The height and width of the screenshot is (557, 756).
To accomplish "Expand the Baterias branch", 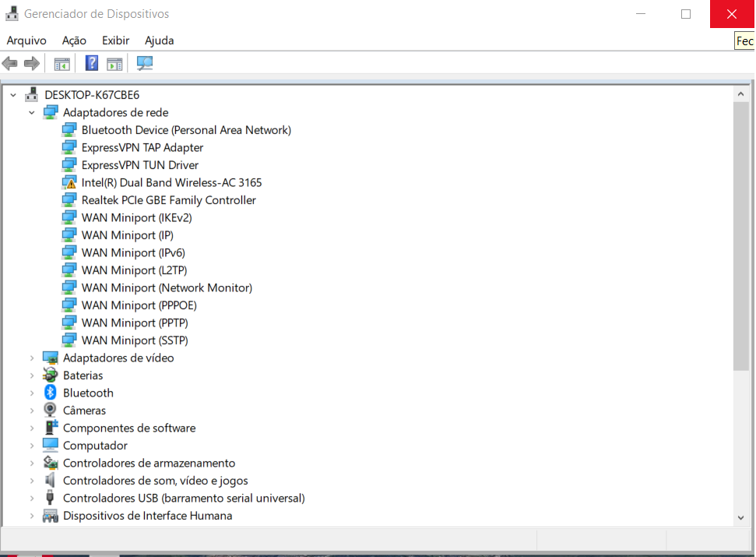I will click(x=32, y=375).
